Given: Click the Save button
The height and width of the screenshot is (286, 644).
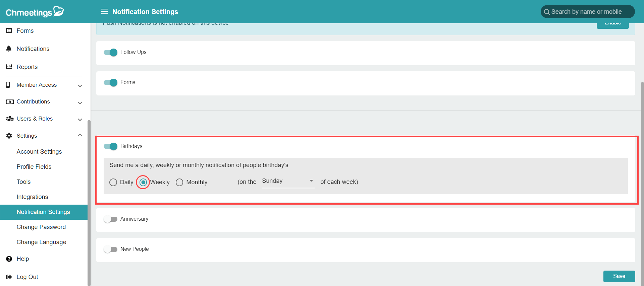Looking at the screenshot, I should 619,276.
